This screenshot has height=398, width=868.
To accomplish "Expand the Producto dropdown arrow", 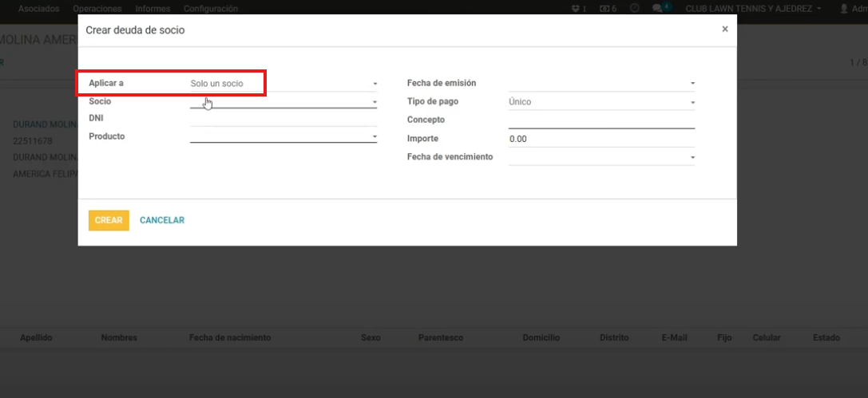I will pos(375,136).
